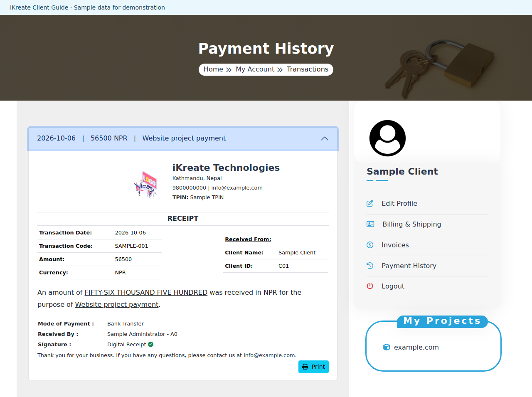Click Client ID value C01

[x=283, y=266]
